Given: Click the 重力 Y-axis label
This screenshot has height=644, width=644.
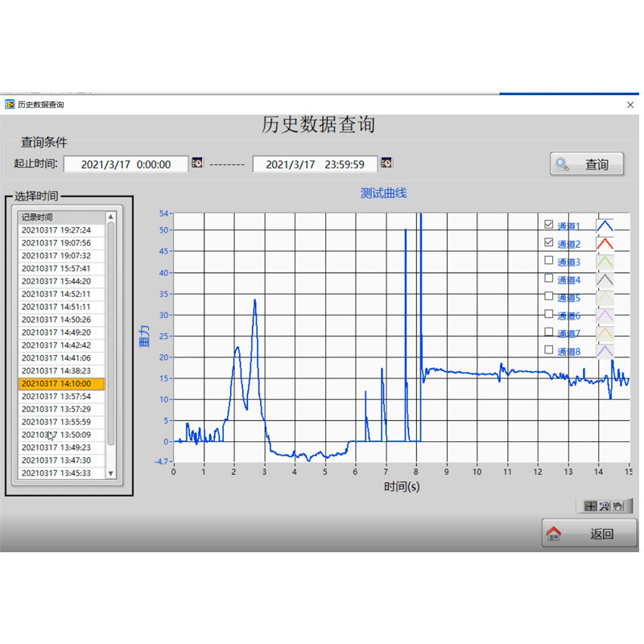Looking at the screenshot, I should click(144, 336).
